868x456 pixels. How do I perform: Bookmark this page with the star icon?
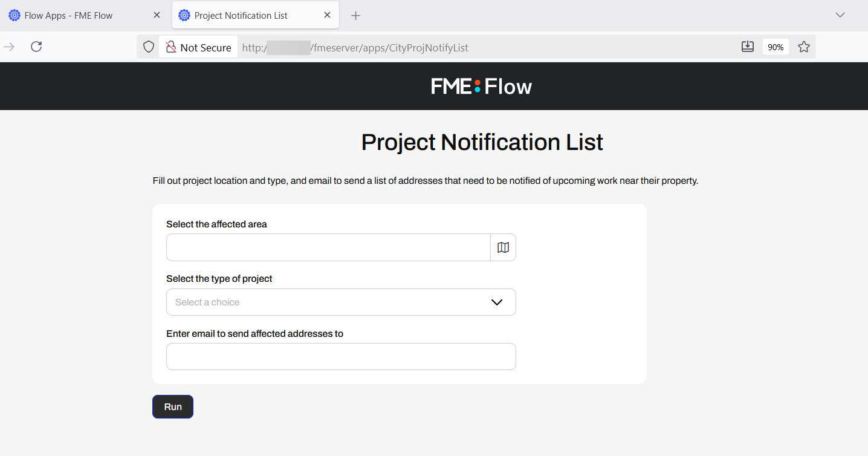[803, 47]
